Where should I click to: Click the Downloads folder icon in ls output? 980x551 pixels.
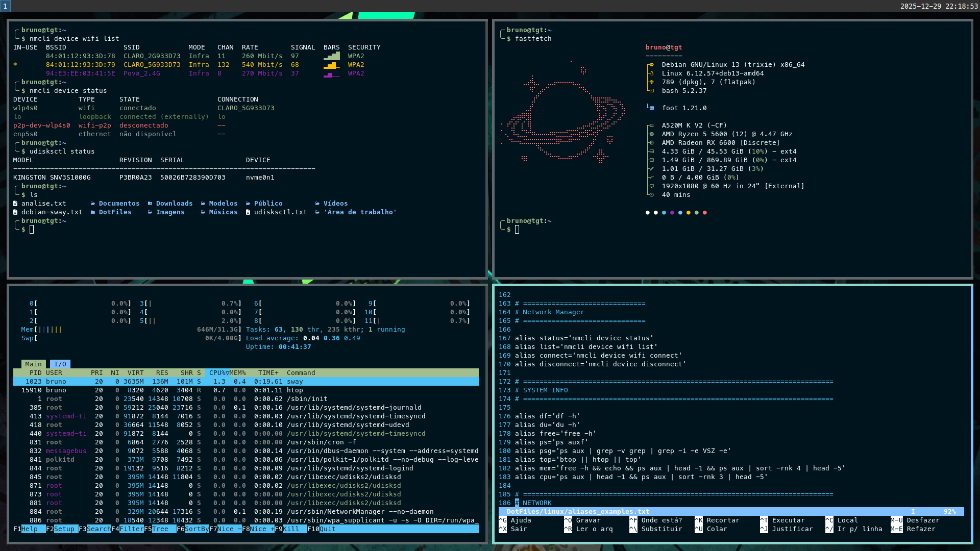pyautogui.click(x=150, y=204)
